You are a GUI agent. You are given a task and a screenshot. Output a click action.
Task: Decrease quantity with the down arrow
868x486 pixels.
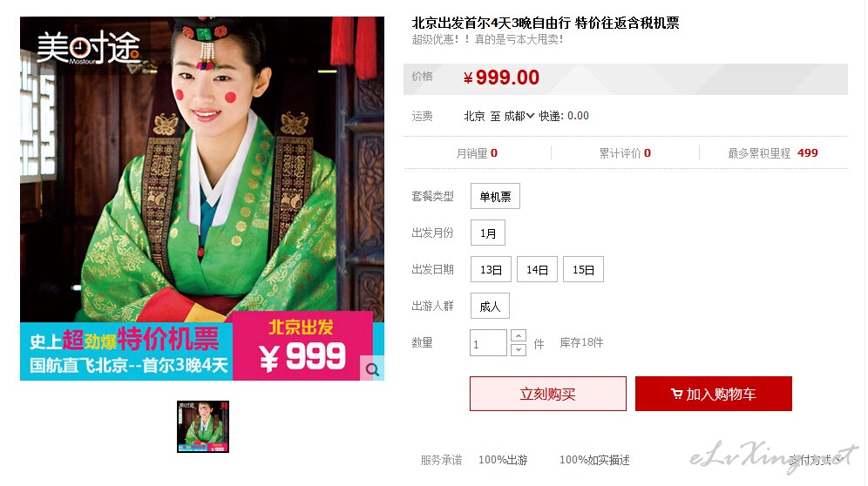click(x=519, y=349)
